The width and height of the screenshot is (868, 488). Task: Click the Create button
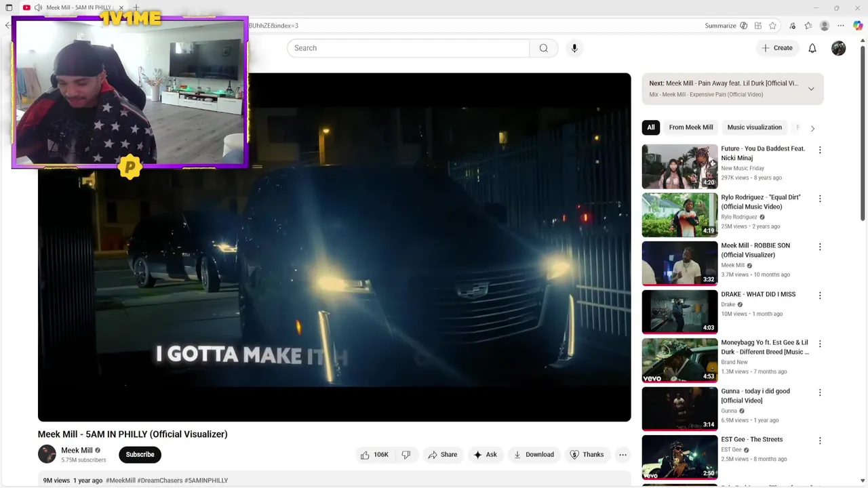coord(777,48)
